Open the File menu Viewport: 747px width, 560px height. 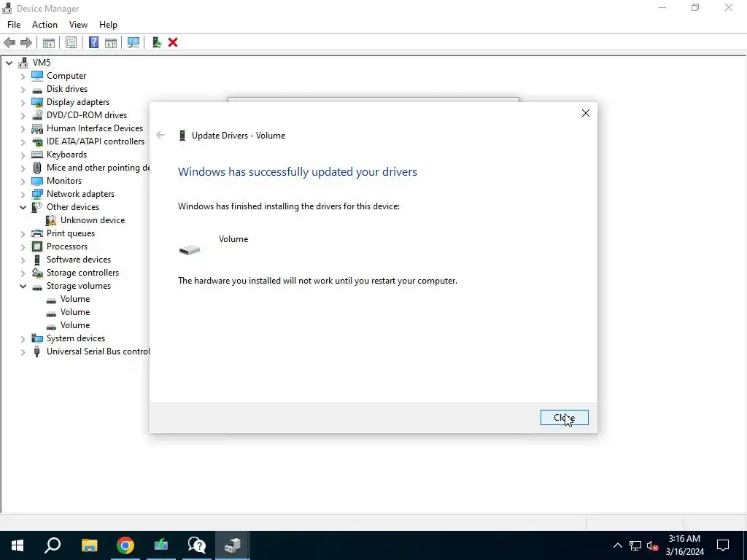point(14,25)
